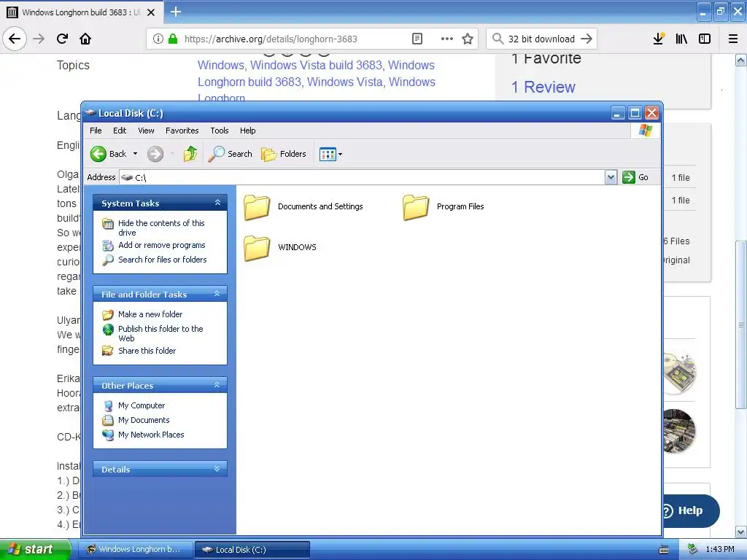The height and width of the screenshot is (560, 747).
Task: Click the Firefox back arrow button
Action: point(15,39)
